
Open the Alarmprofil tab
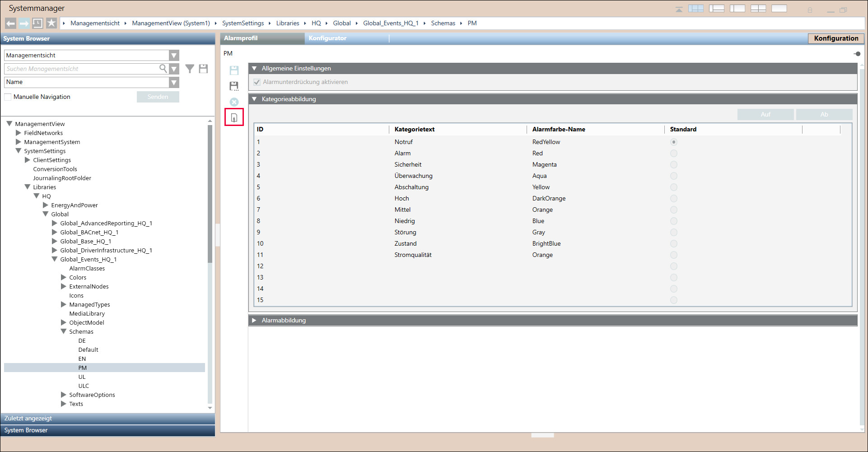(241, 38)
